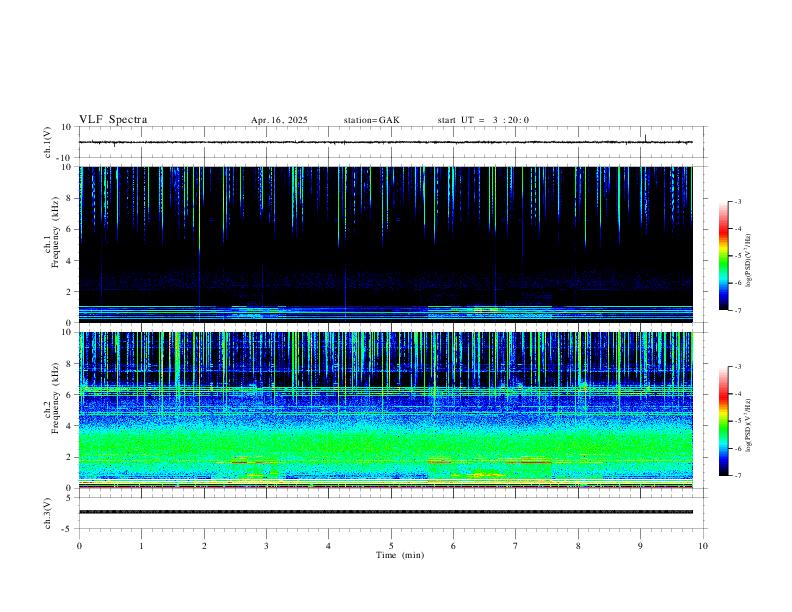This screenshot has height=612, width=792.
Task: Click the 'Time (min)' axis label
Action: point(400,555)
